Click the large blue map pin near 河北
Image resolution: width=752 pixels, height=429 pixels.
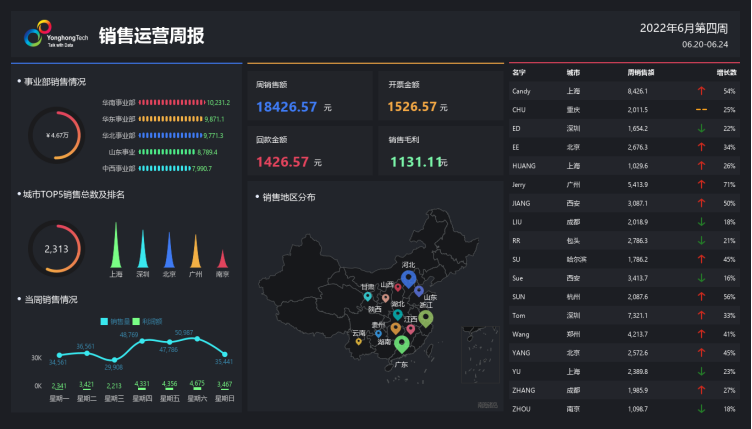pos(408,278)
